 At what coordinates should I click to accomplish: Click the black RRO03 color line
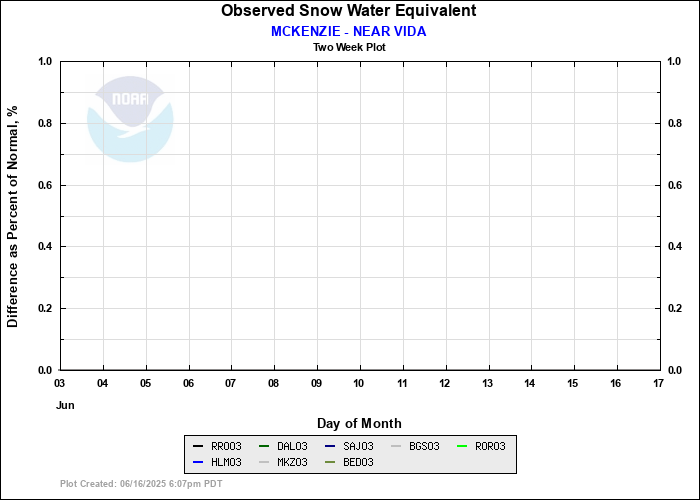click(198, 446)
